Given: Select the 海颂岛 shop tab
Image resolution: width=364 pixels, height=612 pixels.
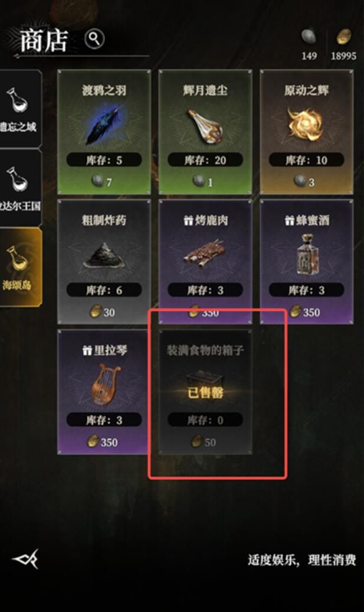Looking at the screenshot, I should (x=20, y=267).
